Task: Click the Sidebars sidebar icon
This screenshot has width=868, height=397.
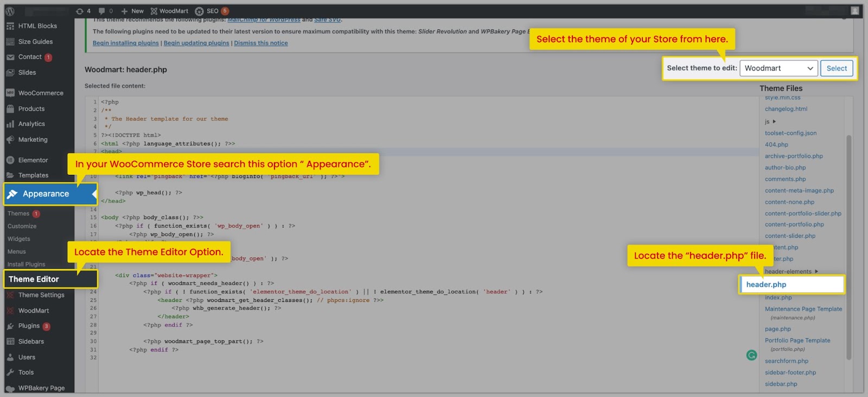Action: [x=10, y=342]
